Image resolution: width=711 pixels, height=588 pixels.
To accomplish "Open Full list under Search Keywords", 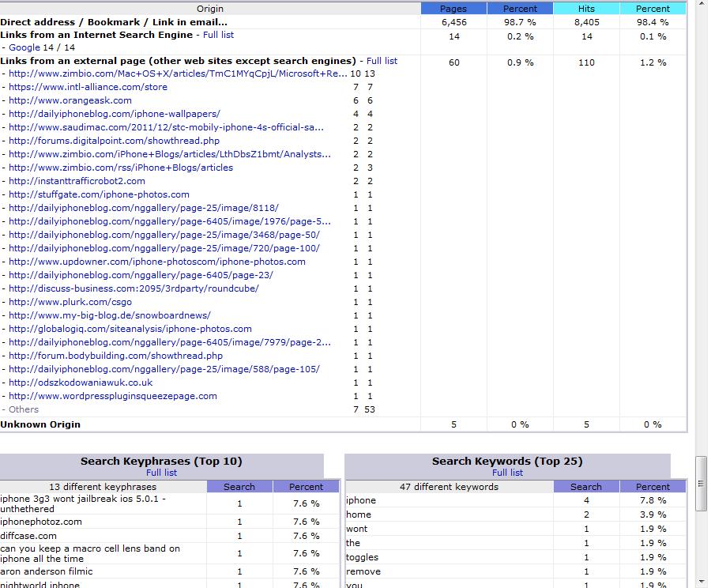I will pyautogui.click(x=507, y=473).
